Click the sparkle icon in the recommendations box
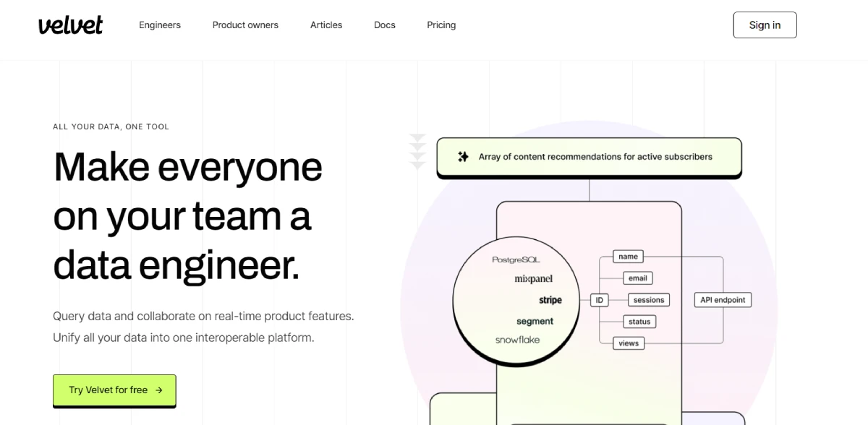This screenshot has width=868, height=425. [463, 157]
